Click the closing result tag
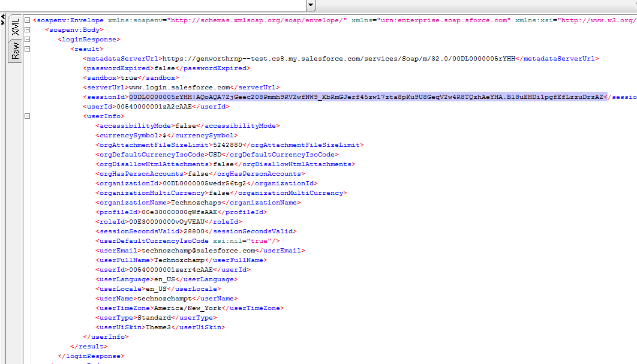The height and width of the screenshot is (364, 637). (89, 347)
